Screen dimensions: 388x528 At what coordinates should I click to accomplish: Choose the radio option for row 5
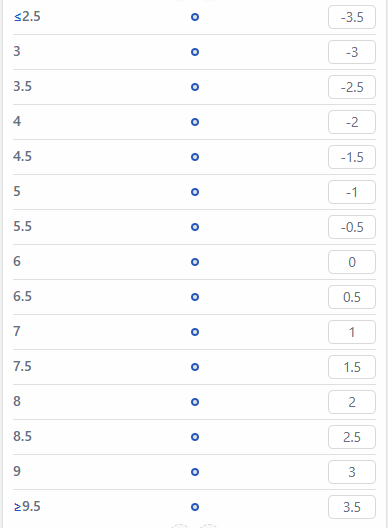click(195, 192)
